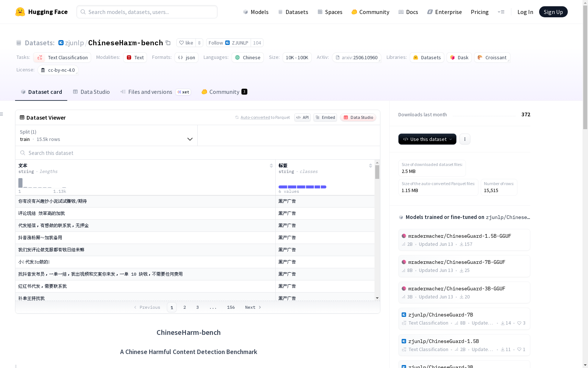The image size is (588, 368).
Task: Switch to the Data Studio tab
Action: click(92, 92)
